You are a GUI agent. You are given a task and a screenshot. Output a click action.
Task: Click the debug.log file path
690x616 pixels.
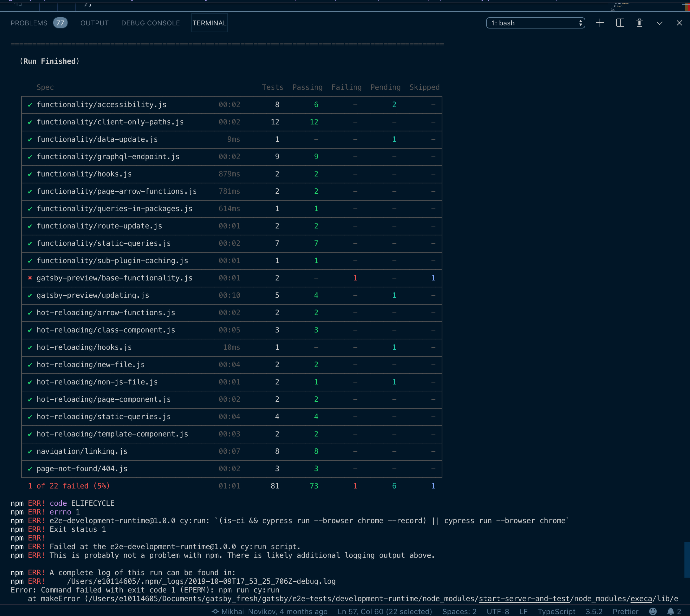point(201,581)
